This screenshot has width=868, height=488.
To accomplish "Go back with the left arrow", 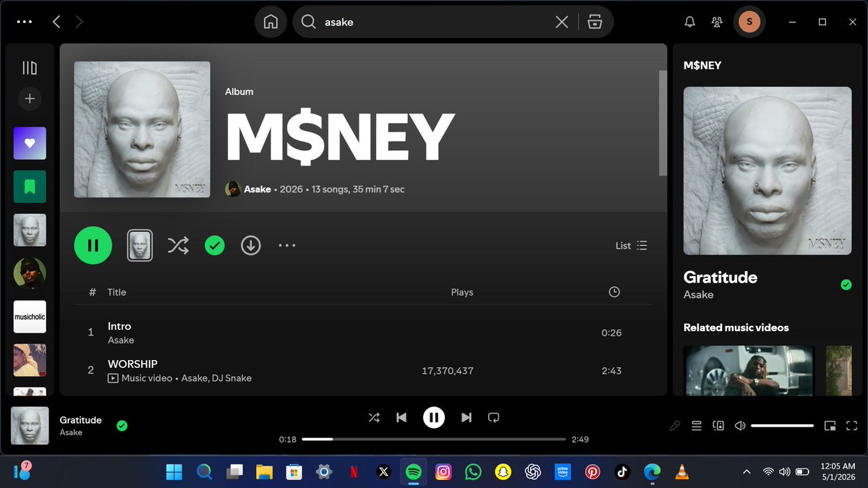I will [x=56, y=22].
